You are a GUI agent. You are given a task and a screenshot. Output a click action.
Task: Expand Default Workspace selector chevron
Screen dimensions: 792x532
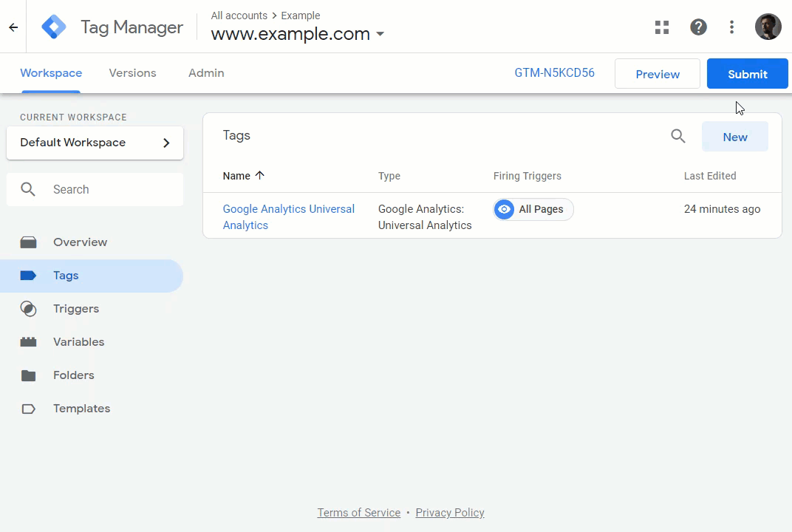(x=166, y=143)
